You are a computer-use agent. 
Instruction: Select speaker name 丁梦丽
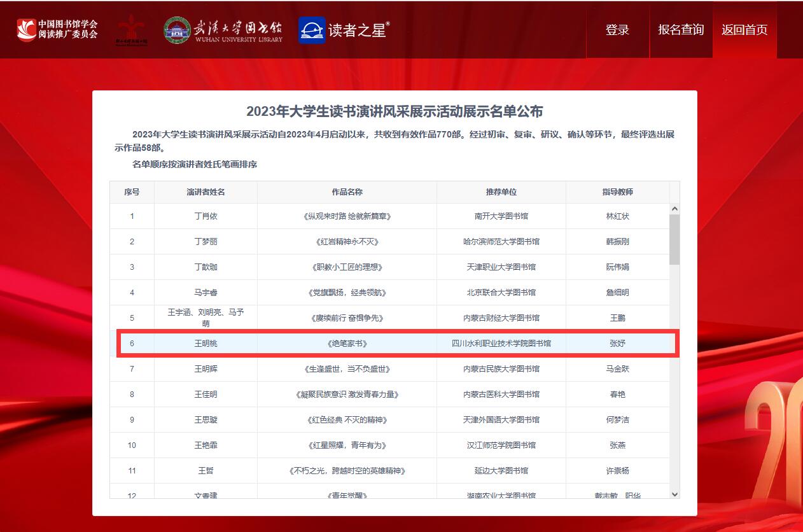point(206,242)
